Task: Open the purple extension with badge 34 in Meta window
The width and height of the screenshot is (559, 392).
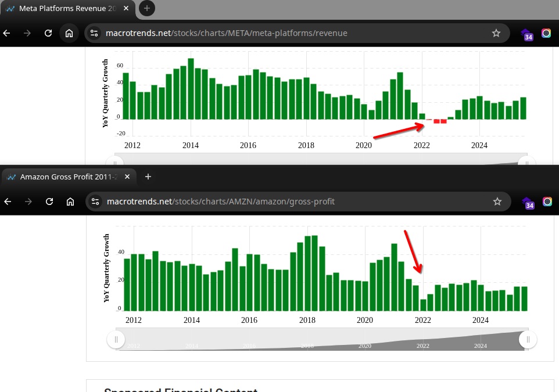Action: pos(527,34)
